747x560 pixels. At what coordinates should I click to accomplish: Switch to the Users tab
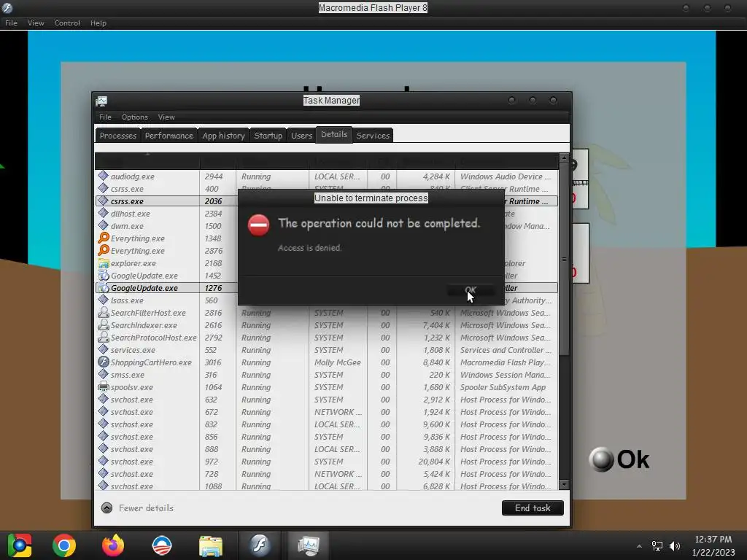pos(301,136)
